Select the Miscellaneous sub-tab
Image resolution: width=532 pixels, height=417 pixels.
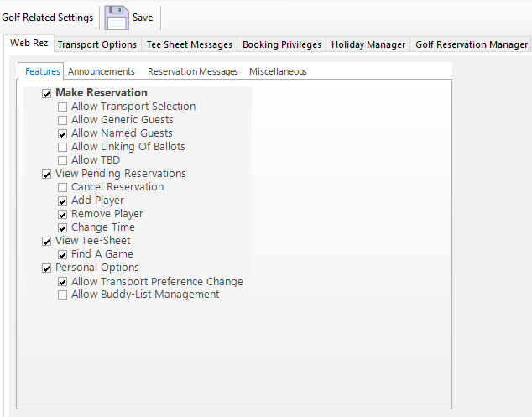coord(278,71)
